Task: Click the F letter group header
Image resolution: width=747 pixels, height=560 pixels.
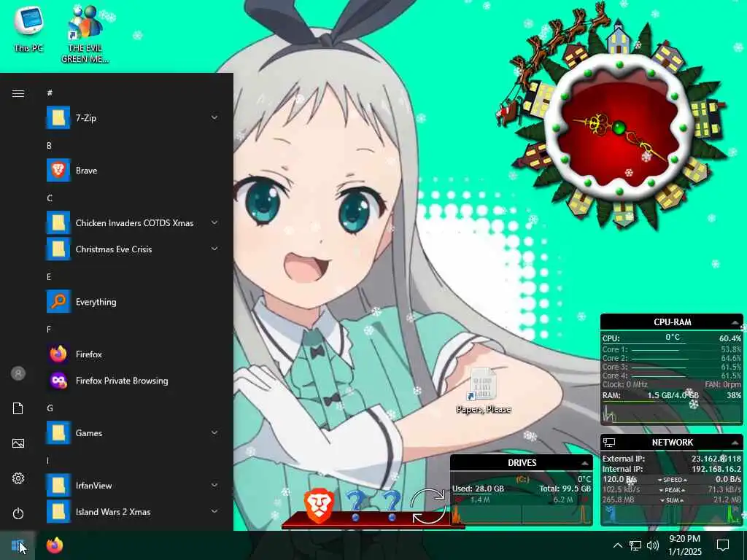Action: click(x=49, y=329)
